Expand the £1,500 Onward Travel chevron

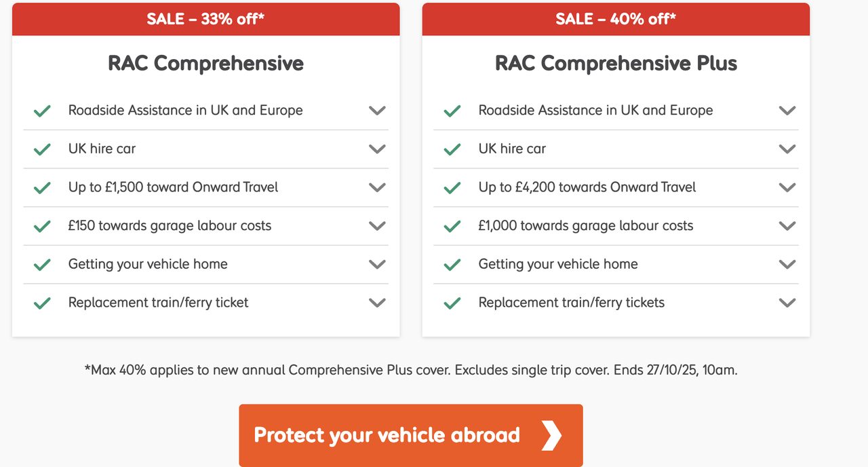(377, 187)
